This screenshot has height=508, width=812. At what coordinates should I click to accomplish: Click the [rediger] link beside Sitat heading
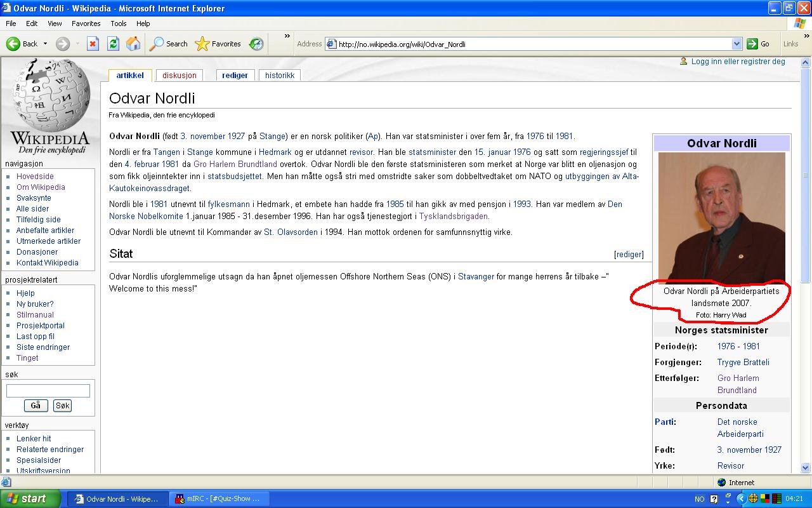629,254
